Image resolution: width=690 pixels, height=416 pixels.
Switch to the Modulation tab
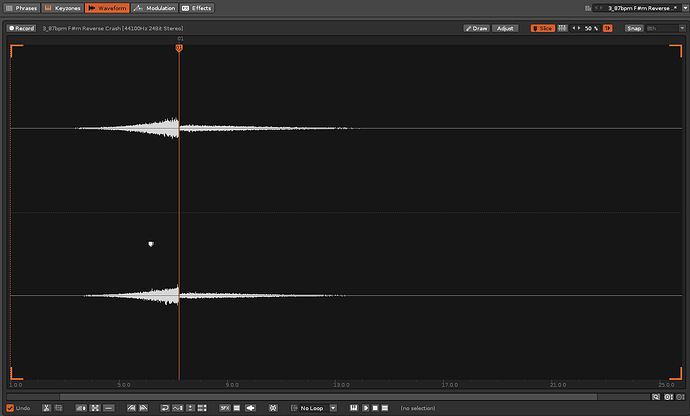tap(154, 8)
